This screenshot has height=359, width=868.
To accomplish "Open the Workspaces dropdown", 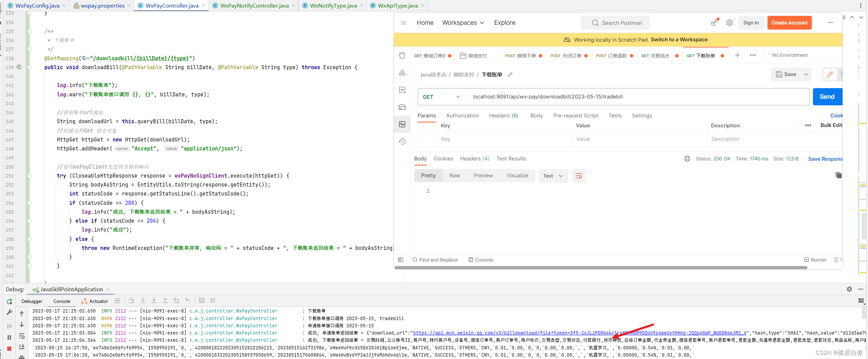I will pos(463,23).
